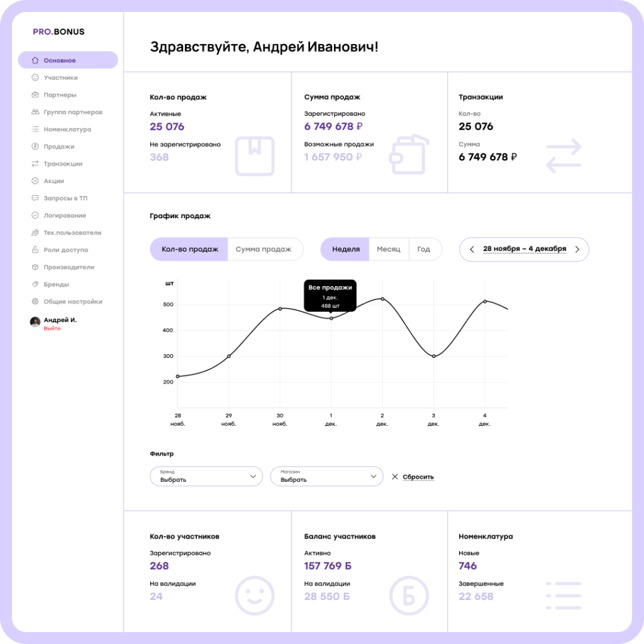Open the Логирование menu item
The width and height of the screenshot is (644, 644).
coord(65,215)
